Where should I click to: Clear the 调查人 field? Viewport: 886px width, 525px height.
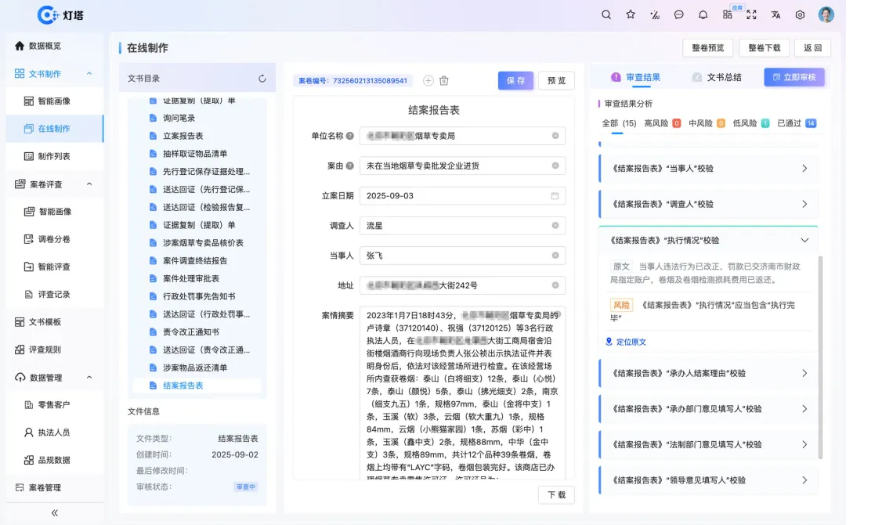555,225
